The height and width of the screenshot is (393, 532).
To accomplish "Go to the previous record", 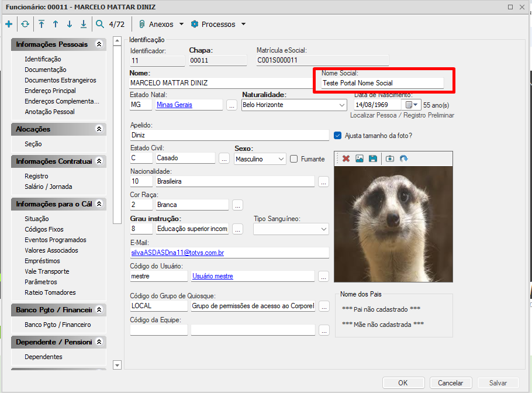I will (56, 24).
